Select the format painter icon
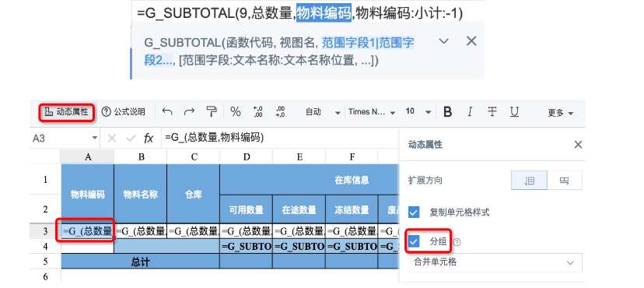This screenshot has height=288, width=644. 212,112
